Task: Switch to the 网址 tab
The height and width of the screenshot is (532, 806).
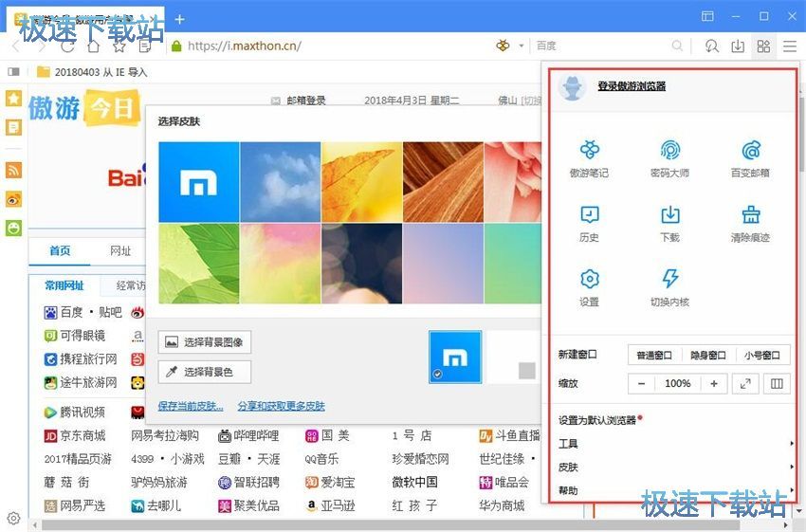Action: point(120,251)
